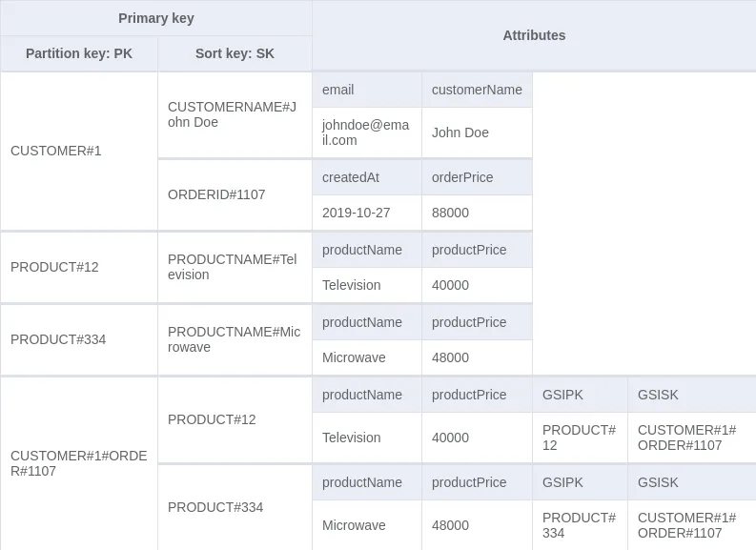756x550 pixels.
Task: Select the PRODUCT#334 partition key cell
Action: pyautogui.click(x=79, y=339)
